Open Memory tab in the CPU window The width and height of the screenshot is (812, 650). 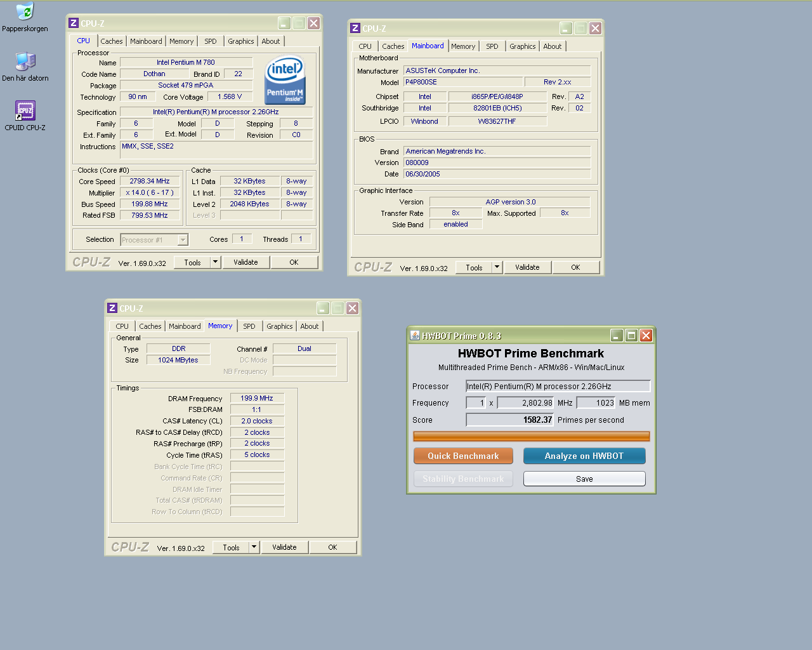[x=181, y=41]
